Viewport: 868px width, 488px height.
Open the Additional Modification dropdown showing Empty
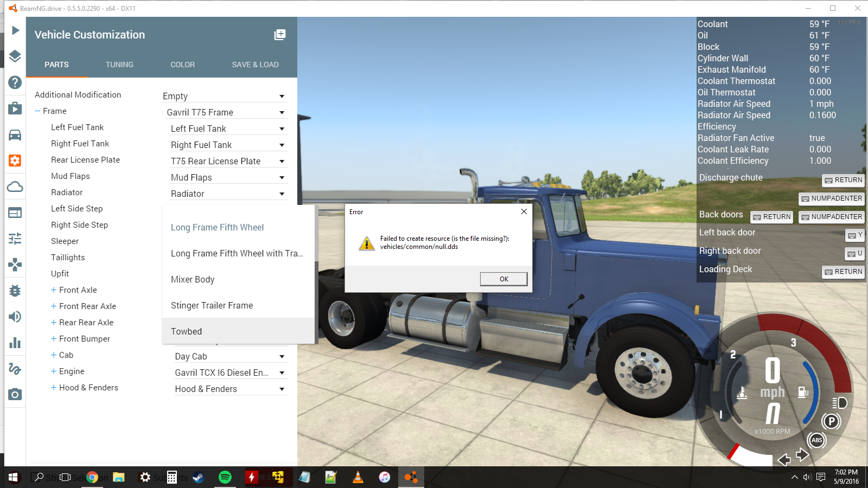[x=225, y=96]
